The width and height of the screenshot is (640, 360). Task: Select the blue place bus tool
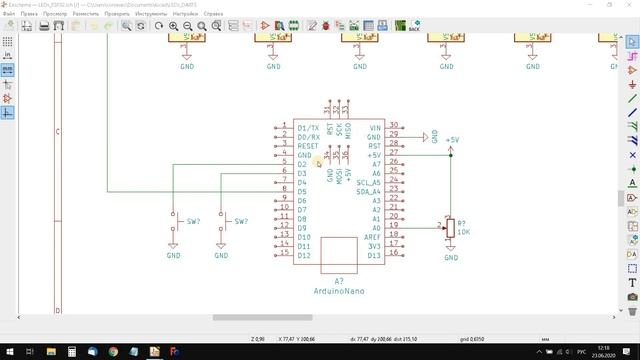pos(632,113)
